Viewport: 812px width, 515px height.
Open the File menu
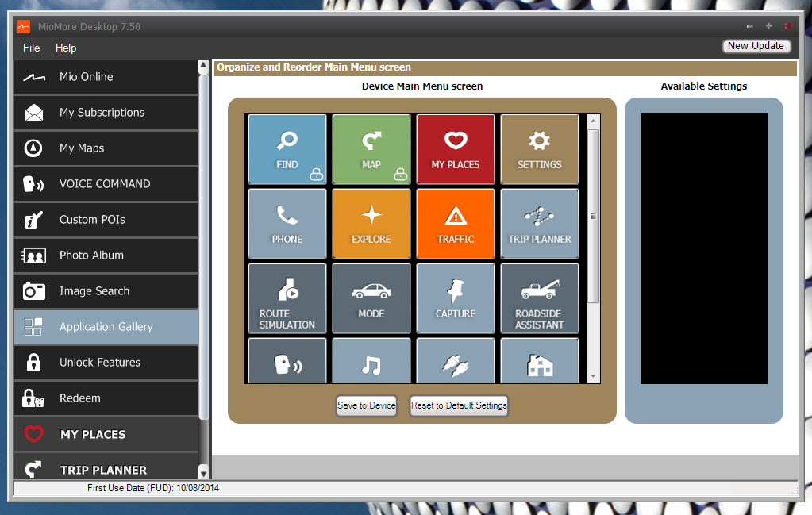tap(31, 48)
